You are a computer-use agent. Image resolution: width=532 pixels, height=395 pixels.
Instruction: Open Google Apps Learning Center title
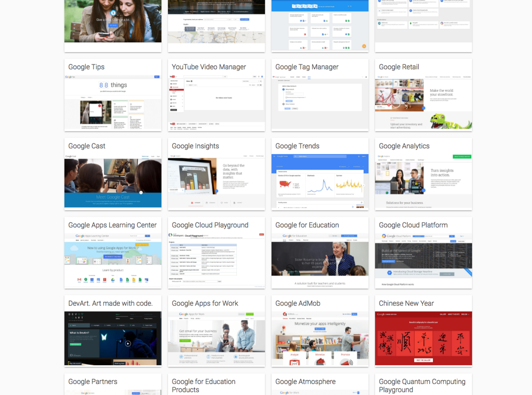(112, 225)
